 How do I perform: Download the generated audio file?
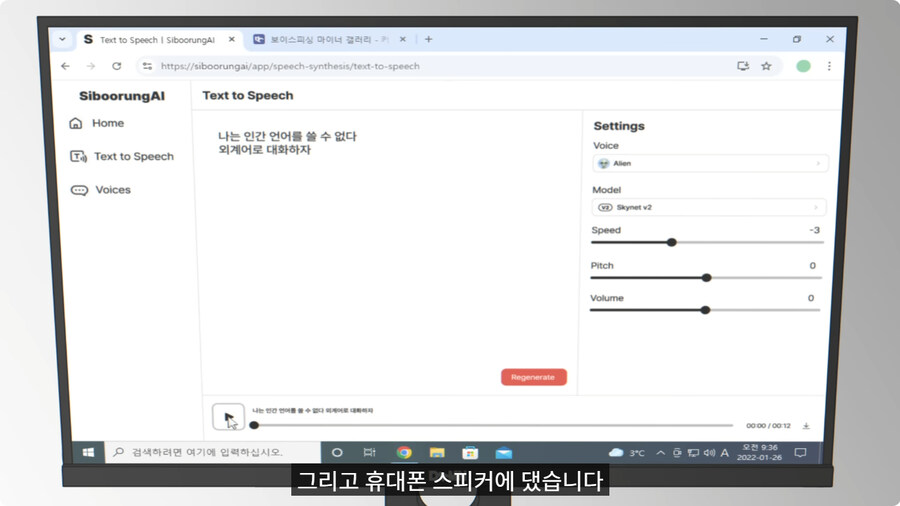coord(806,426)
